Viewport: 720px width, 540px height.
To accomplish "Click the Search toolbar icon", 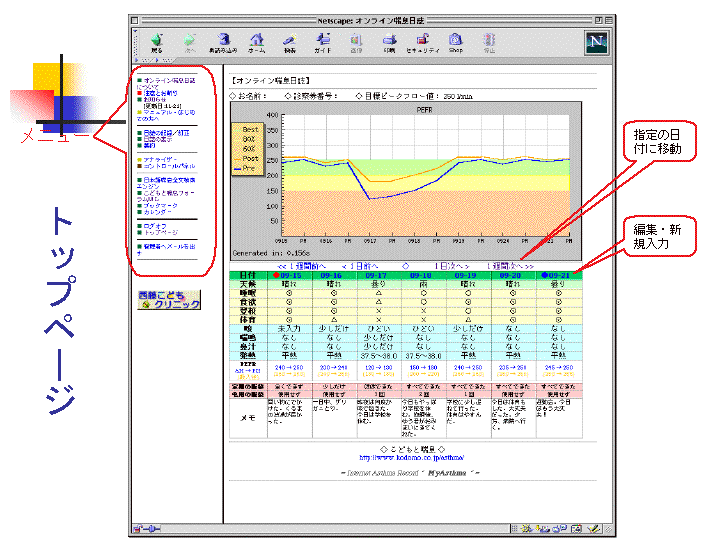I will (x=290, y=41).
